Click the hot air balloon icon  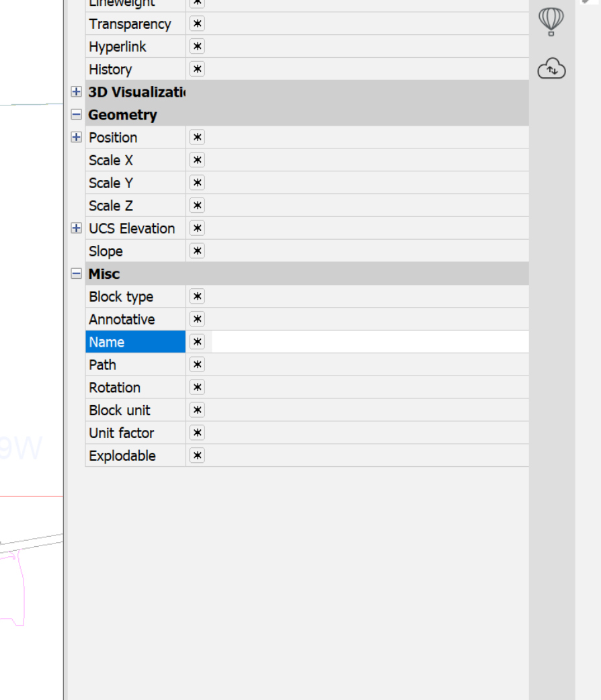click(551, 21)
